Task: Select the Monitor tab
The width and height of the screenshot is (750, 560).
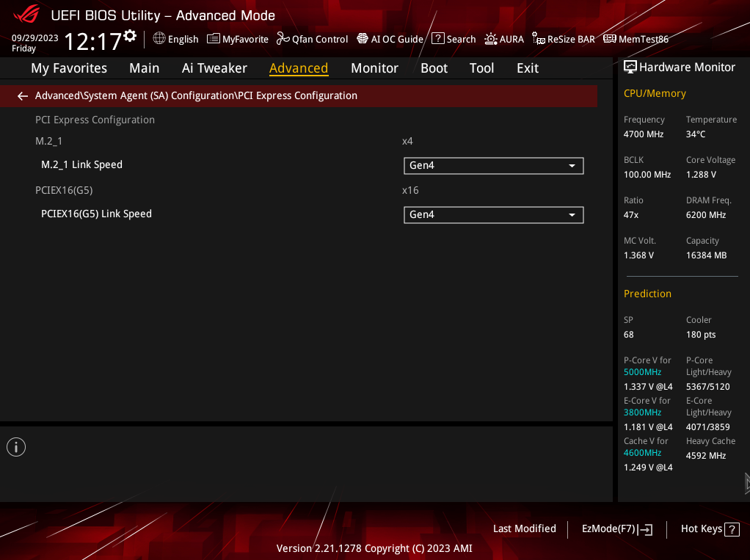Action: coord(374,68)
